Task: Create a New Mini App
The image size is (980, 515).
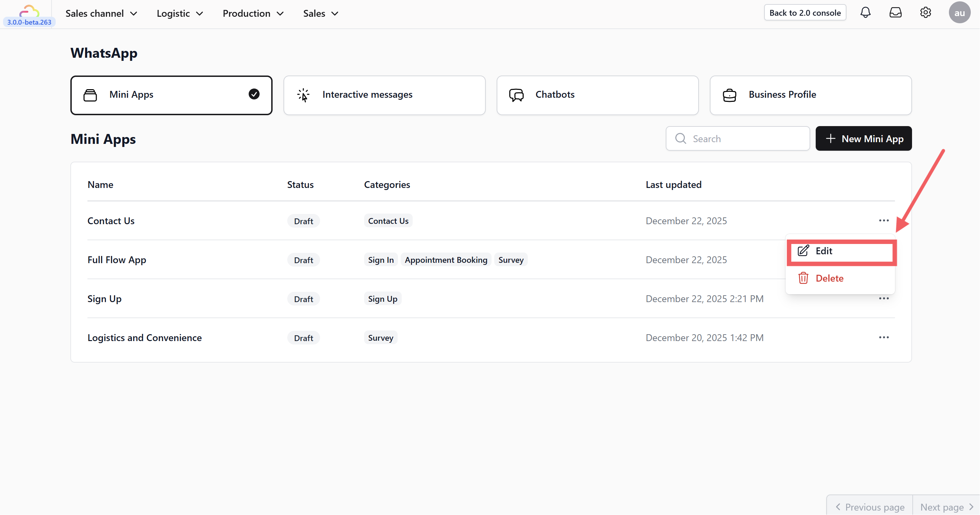Action: click(863, 138)
